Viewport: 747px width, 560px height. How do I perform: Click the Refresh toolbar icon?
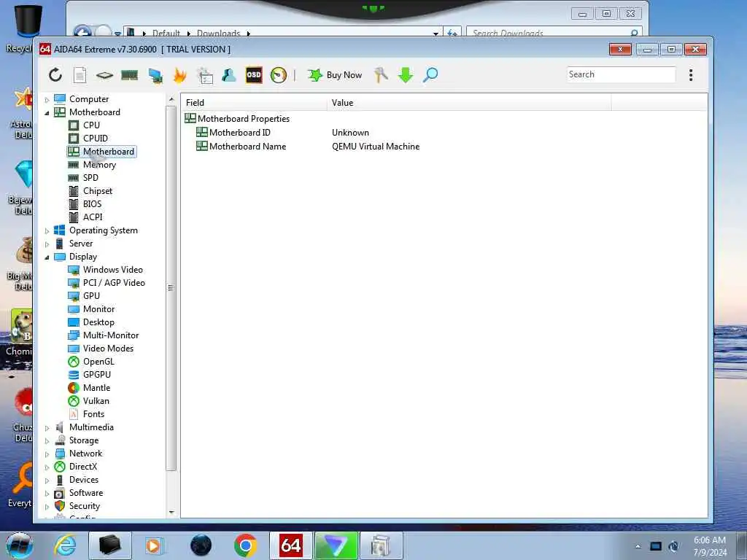click(x=55, y=75)
